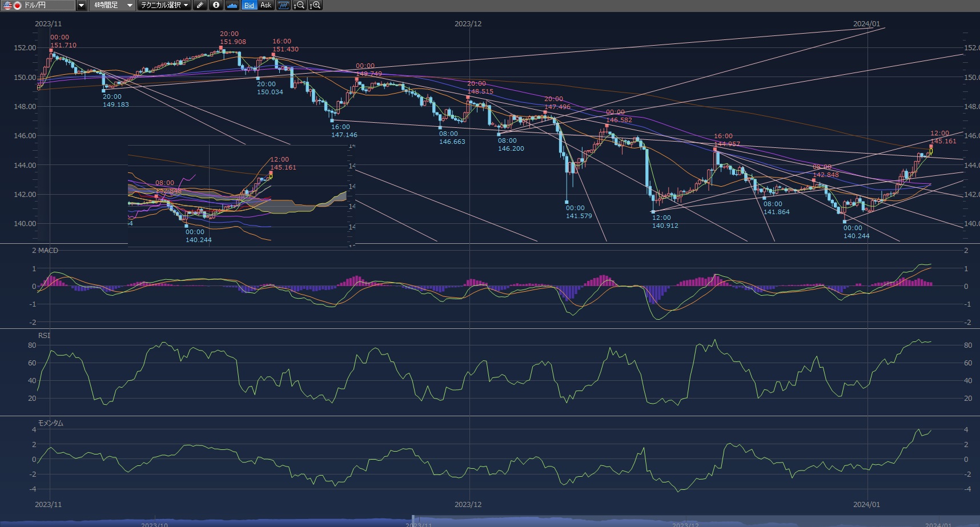
Task: Select the pencil drawing tool
Action: pos(200,5)
